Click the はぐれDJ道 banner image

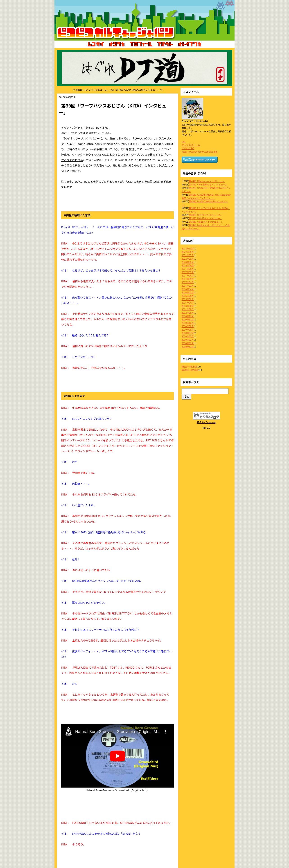coord(144,68)
